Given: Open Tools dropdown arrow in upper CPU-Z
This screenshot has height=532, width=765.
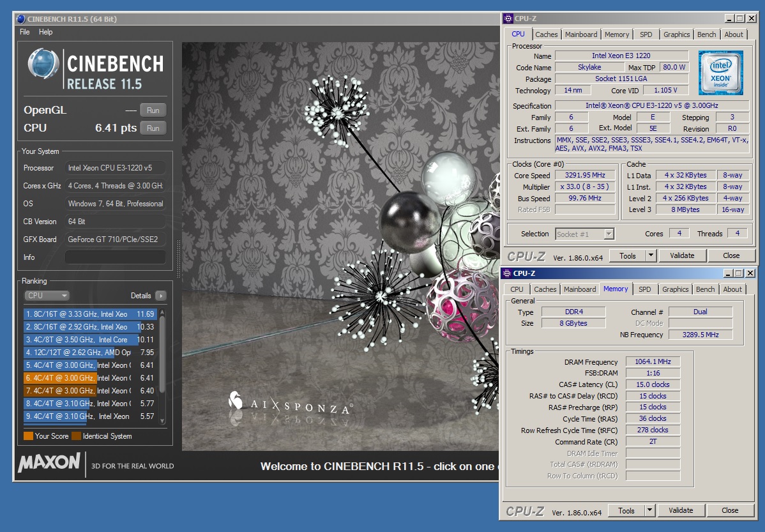Looking at the screenshot, I should [651, 255].
